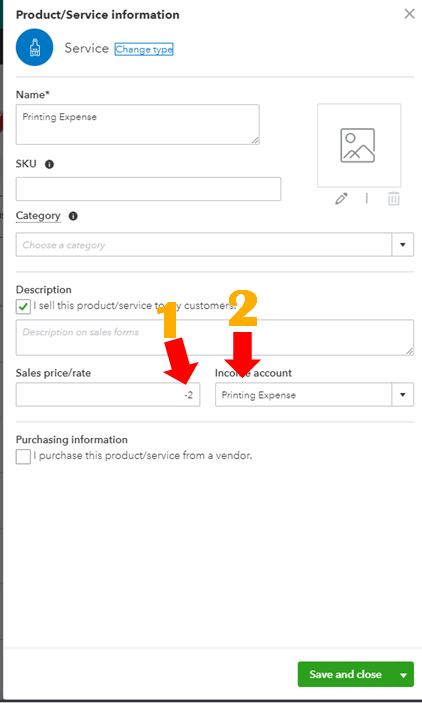Screen dimensions: 422x703
Task: Click the SKU input field
Action: (148, 189)
